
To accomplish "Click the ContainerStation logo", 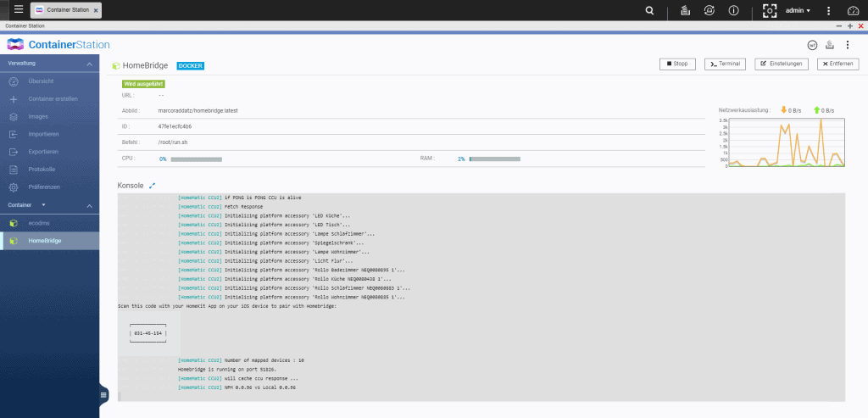I will [58, 45].
